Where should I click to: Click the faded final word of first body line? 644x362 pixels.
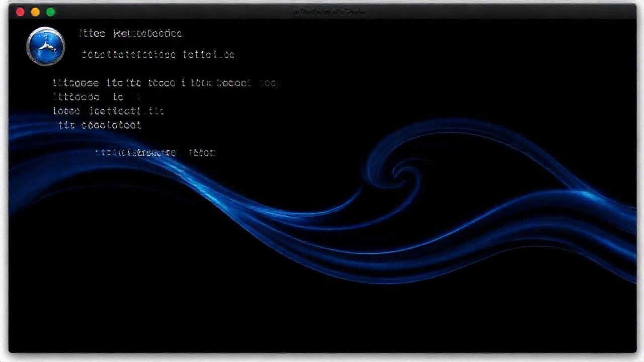pos(270,83)
